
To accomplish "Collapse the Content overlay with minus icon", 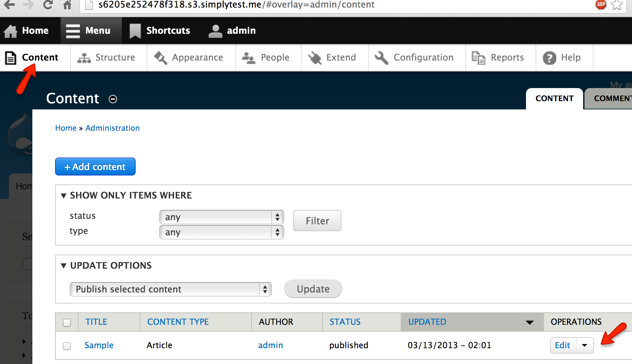I will point(113,99).
